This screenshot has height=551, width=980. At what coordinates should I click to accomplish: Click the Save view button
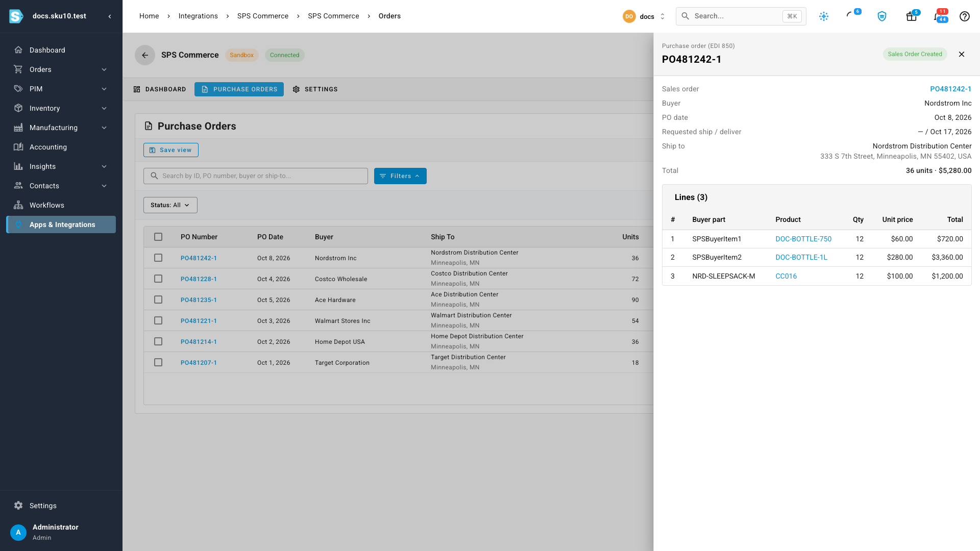point(171,150)
